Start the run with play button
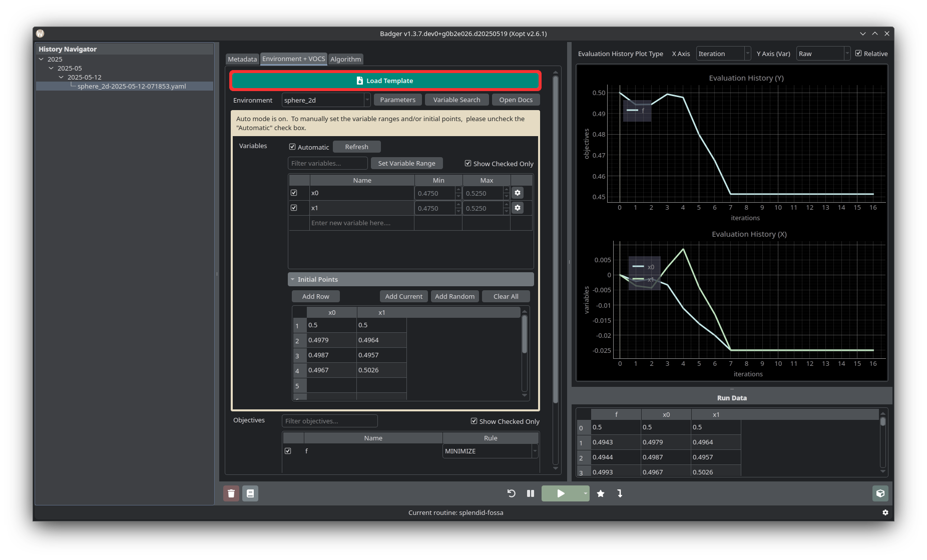This screenshot has width=927, height=560. pyautogui.click(x=561, y=493)
